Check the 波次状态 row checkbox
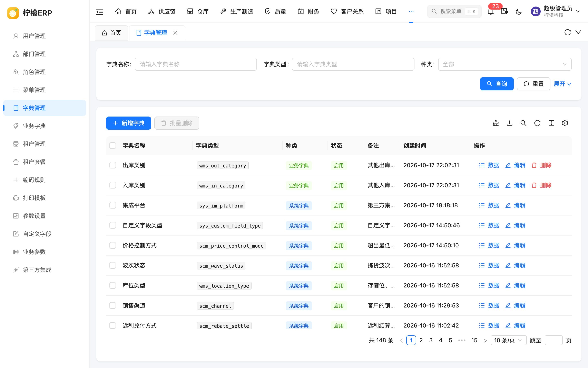This screenshot has width=588, height=368. [x=113, y=265]
